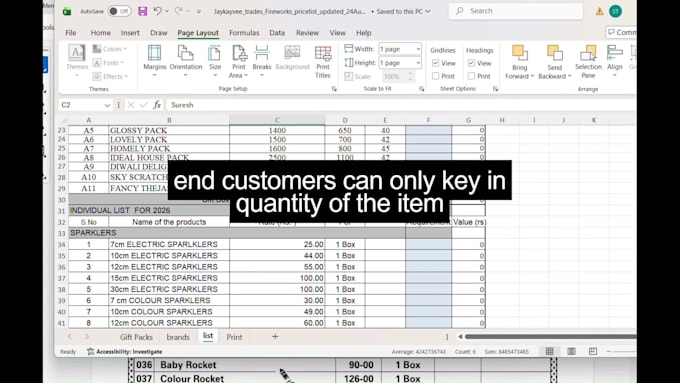Viewport: 680px width, 383px height.
Task: Open the page Size menu
Action: point(215,61)
